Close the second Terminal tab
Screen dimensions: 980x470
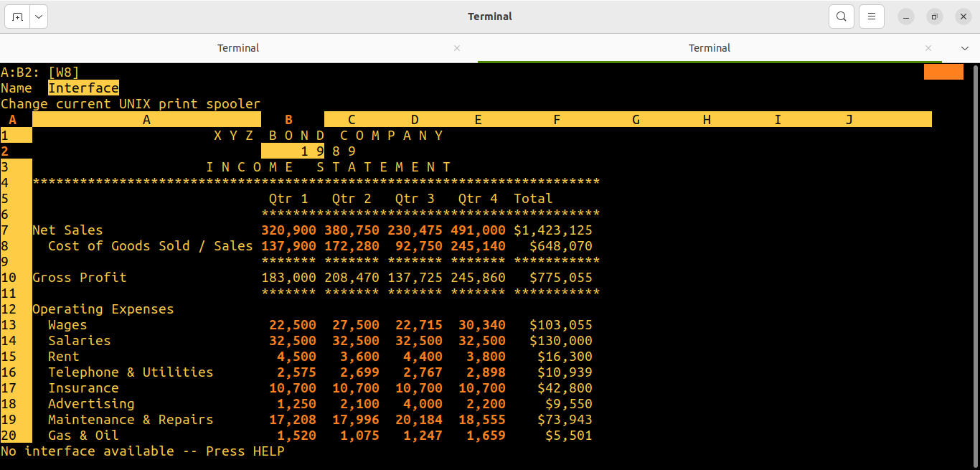click(x=928, y=48)
